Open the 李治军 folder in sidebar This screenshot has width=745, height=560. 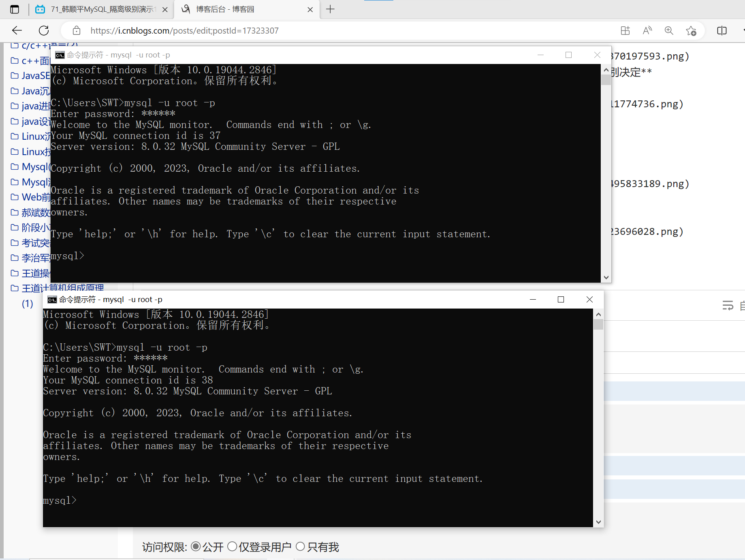[x=30, y=258]
